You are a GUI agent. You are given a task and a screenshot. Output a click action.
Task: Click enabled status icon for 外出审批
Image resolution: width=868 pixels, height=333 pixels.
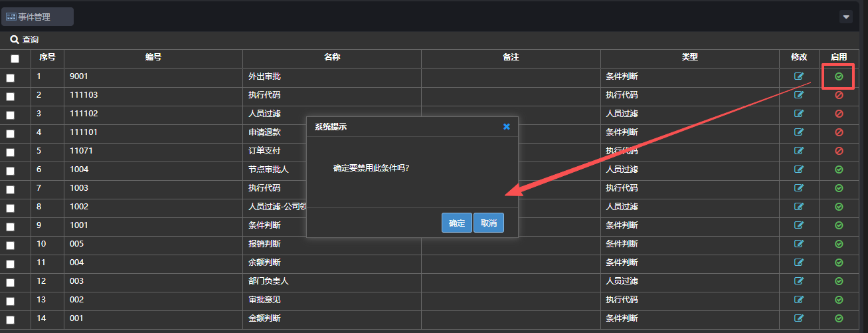click(x=839, y=76)
